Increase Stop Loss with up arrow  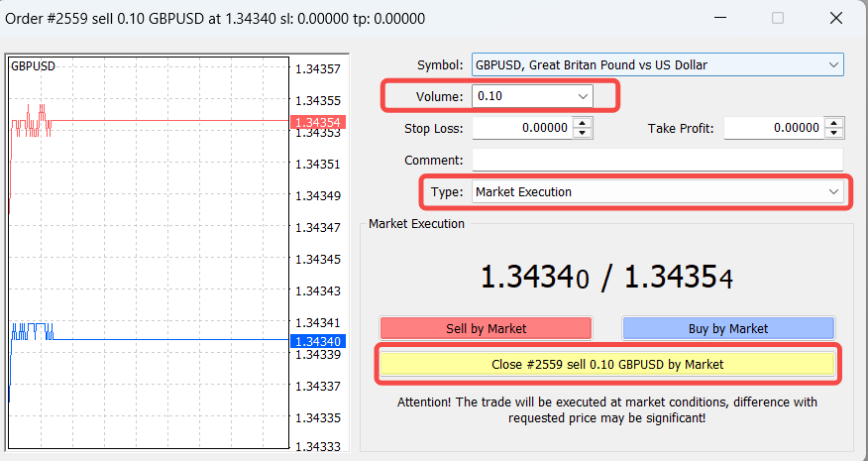[583, 123]
